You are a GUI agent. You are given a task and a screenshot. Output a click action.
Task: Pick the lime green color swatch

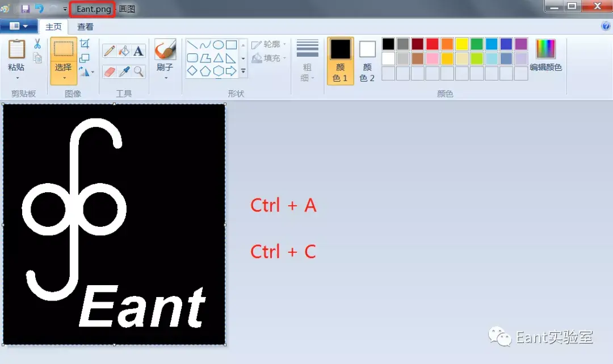click(477, 58)
